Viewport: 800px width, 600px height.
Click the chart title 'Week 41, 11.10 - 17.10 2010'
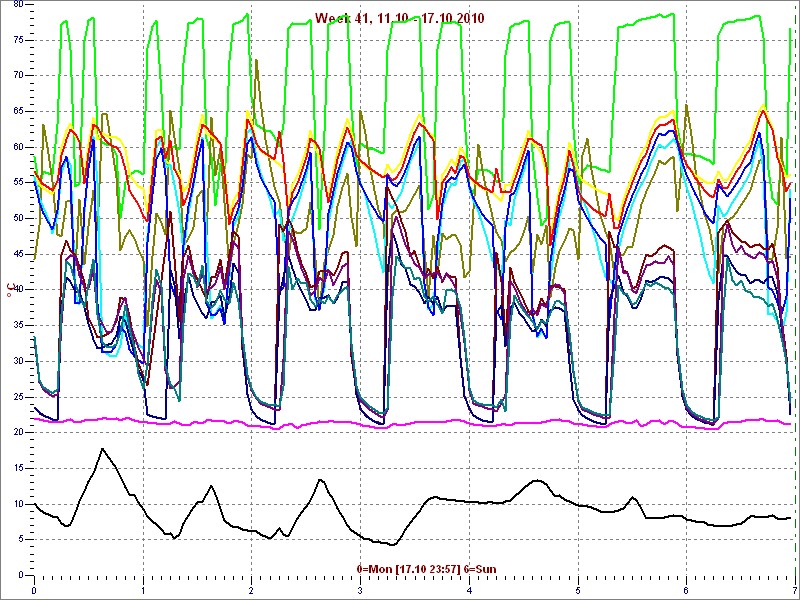[x=399, y=18]
